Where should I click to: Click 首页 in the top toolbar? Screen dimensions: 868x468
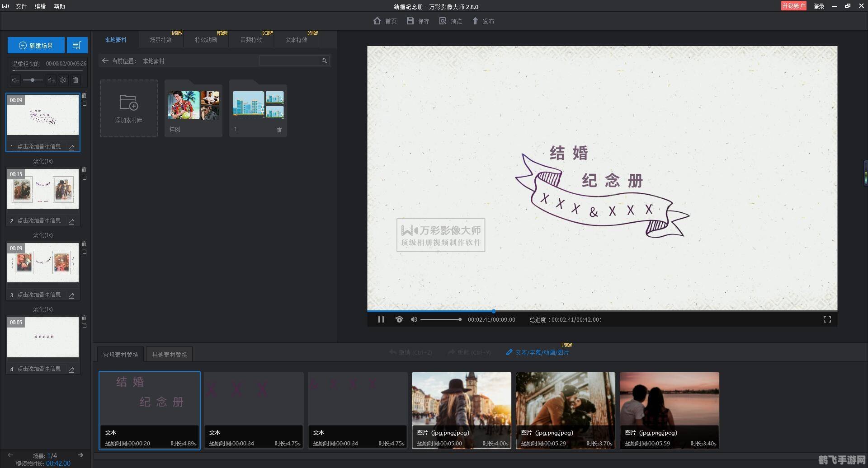pyautogui.click(x=385, y=21)
